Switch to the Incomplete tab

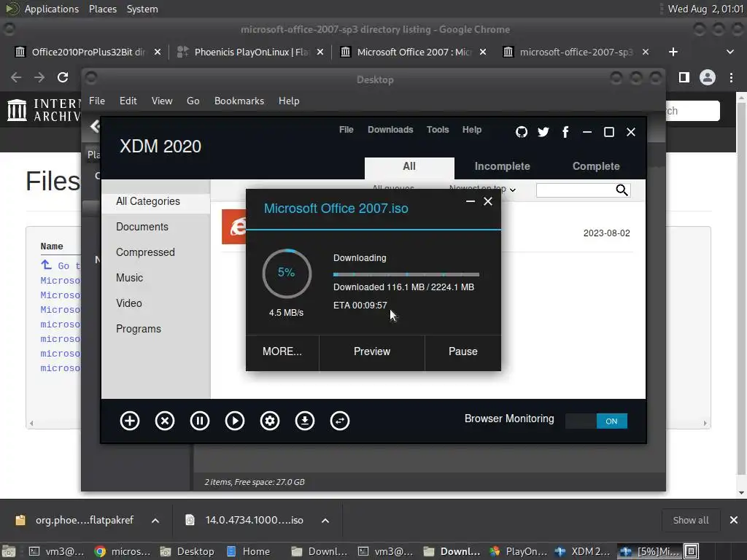click(502, 167)
